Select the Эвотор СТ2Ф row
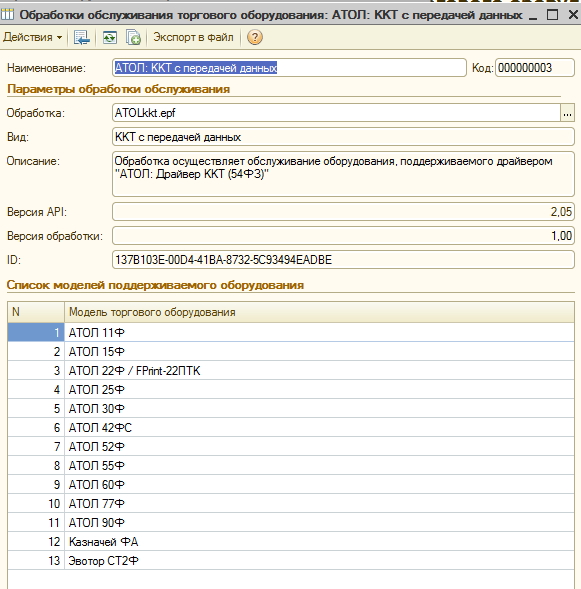The image size is (581, 589). (291, 561)
